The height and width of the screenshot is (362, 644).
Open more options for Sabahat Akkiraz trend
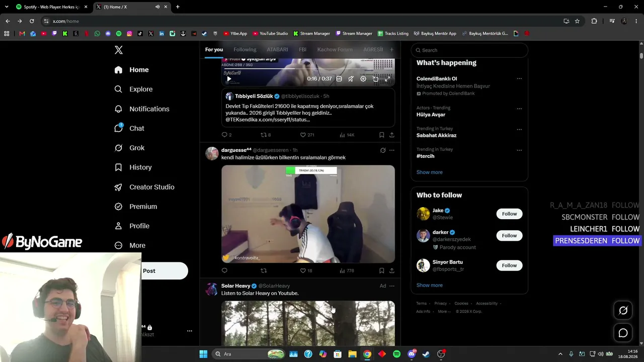519,129
